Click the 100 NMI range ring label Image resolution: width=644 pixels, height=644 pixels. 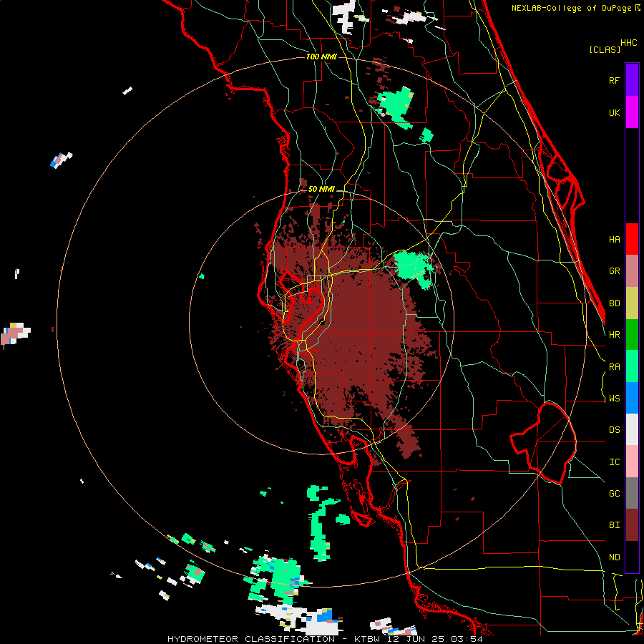(321, 57)
